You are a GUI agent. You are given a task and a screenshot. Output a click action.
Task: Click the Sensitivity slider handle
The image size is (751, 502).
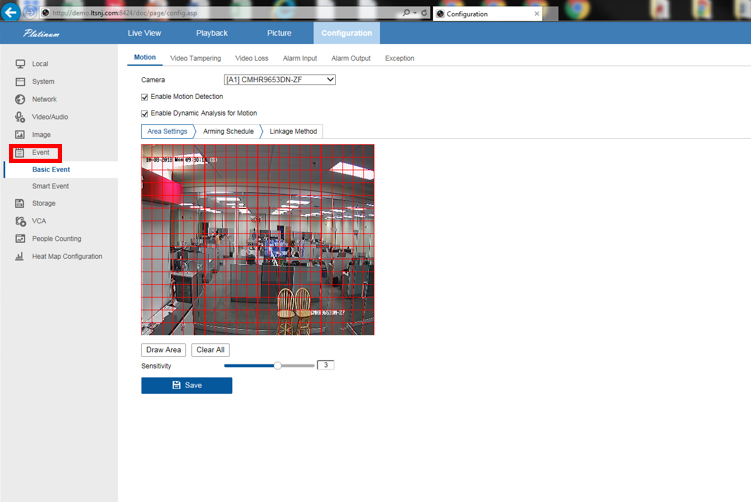[278, 366]
